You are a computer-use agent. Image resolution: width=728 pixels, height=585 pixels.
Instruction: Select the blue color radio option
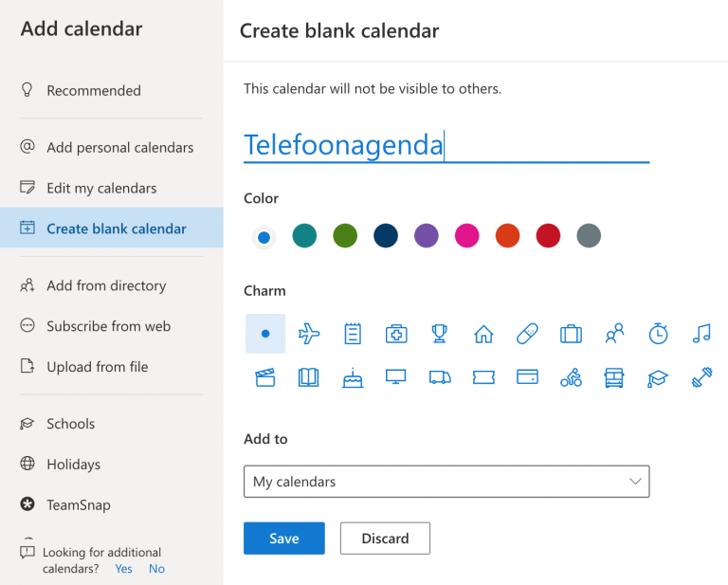click(x=264, y=237)
